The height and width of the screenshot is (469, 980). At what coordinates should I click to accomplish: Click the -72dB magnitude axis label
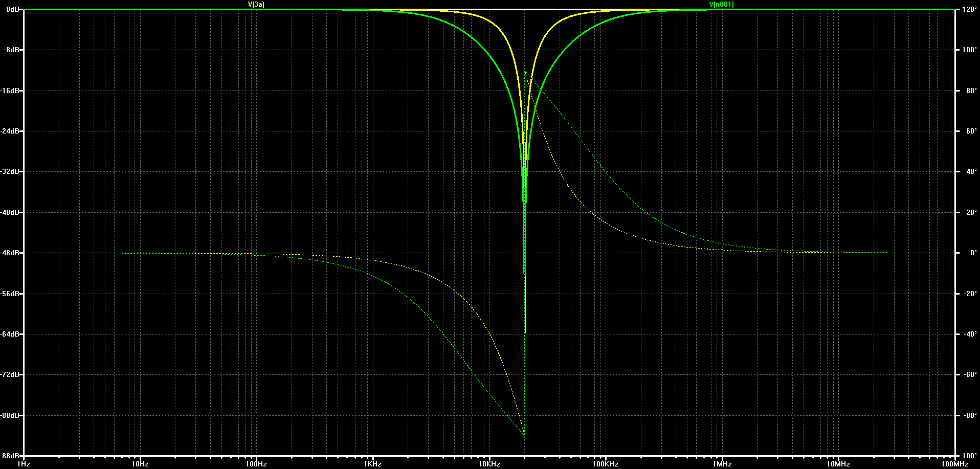11,374
